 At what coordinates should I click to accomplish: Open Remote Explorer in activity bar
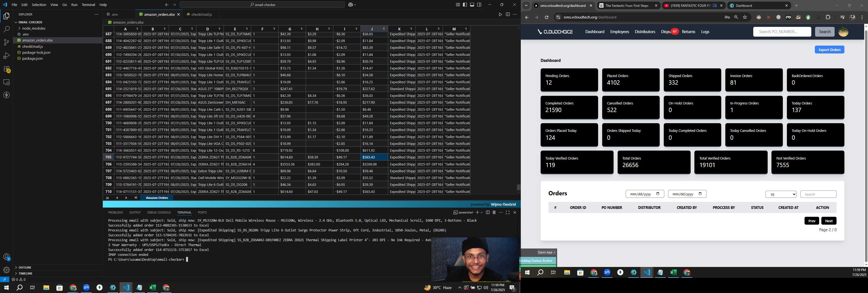[x=7, y=82]
